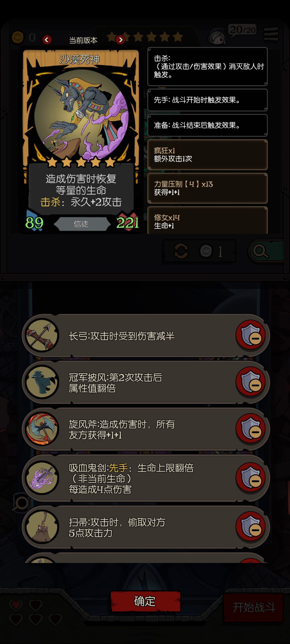290x644 pixels.
Task: Open the 击杀 keyword description box
Action: pyautogui.click(x=208, y=67)
